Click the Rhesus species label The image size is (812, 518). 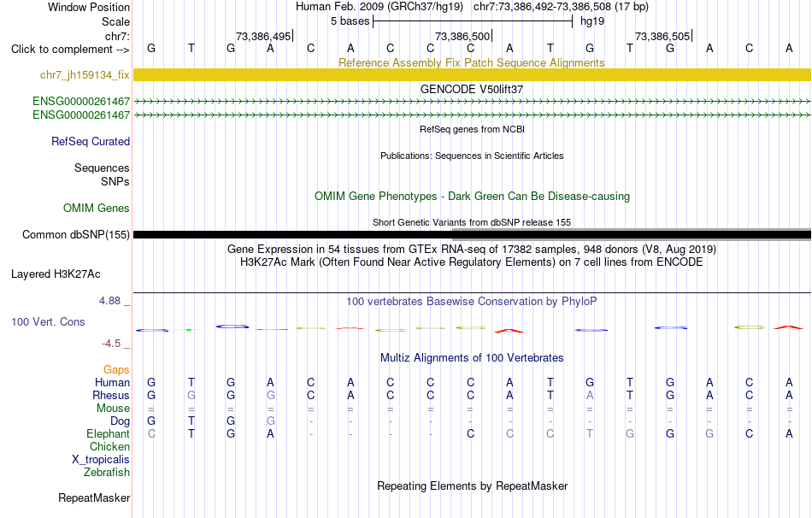click(x=111, y=395)
